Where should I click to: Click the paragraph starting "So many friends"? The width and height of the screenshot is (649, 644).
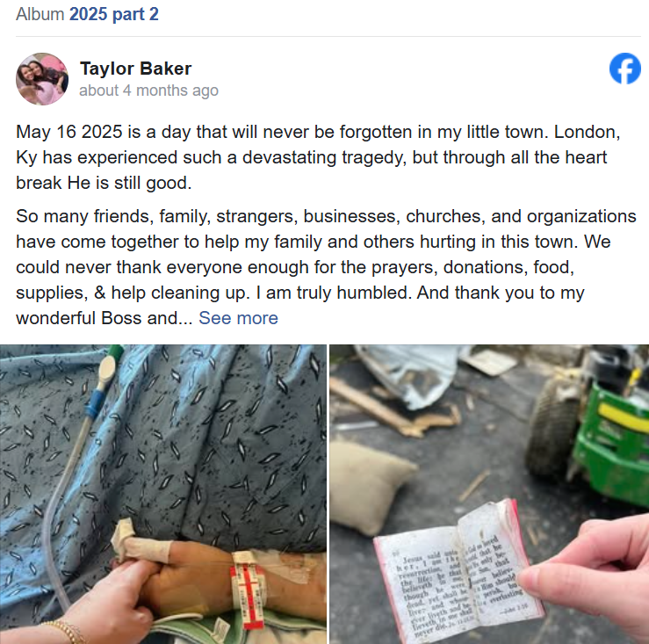(326, 267)
